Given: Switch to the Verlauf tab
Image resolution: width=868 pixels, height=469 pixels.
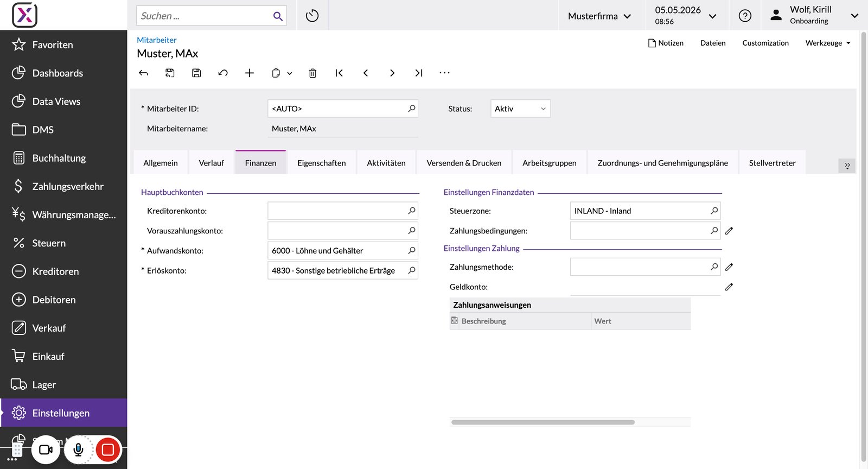Looking at the screenshot, I should coord(212,163).
